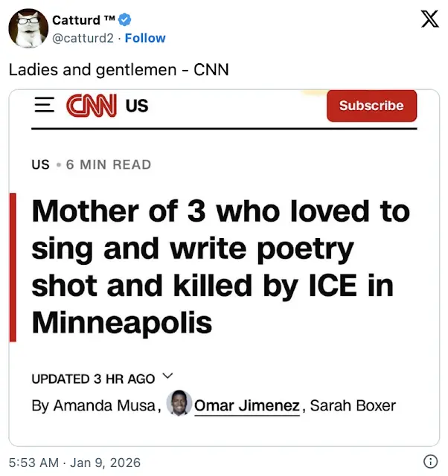Follow the catturd2 account
Screen dimensions: 448x476
pyautogui.click(x=145, y=38)
